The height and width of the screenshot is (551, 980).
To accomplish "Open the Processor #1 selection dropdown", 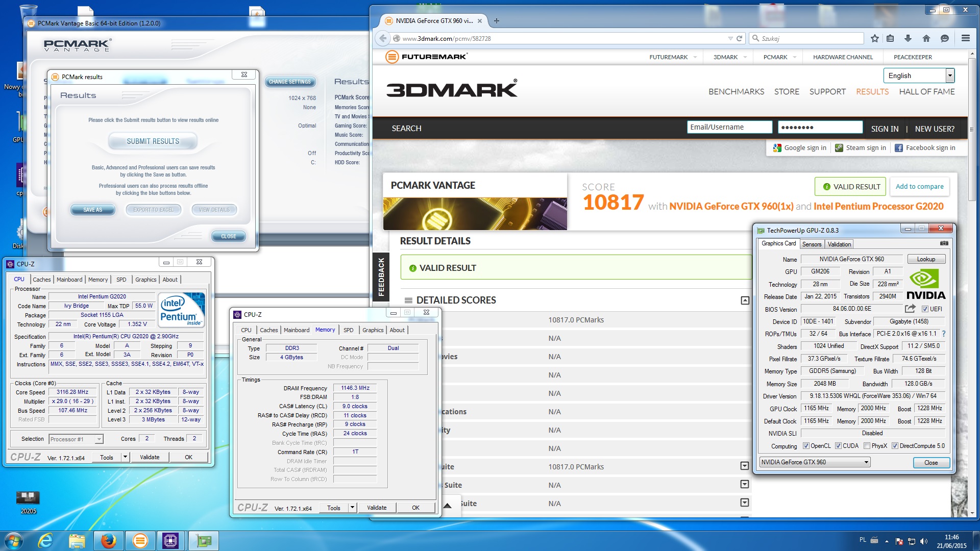I will pyautogui.click(x=76, y=439).
